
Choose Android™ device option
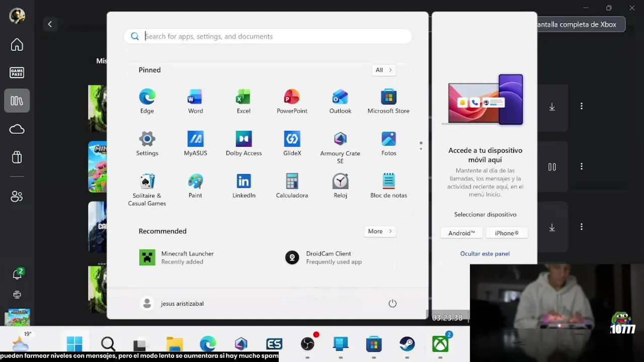point(461,233)
